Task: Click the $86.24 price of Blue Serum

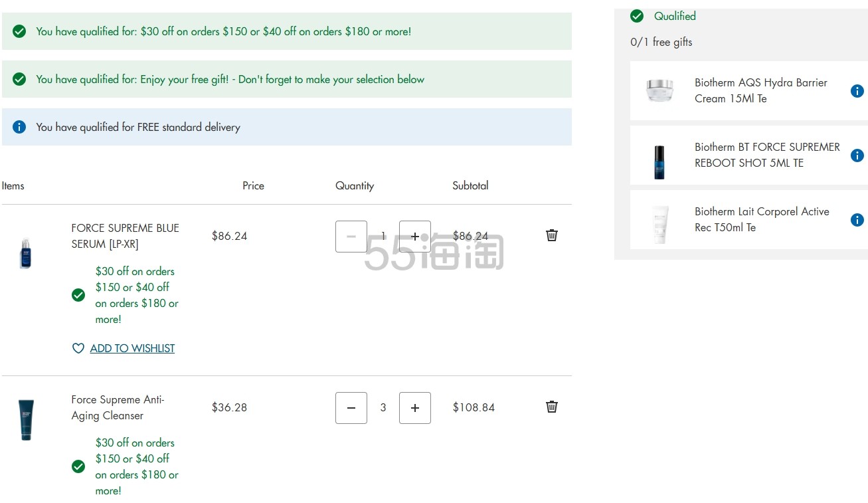Action: 229,236
